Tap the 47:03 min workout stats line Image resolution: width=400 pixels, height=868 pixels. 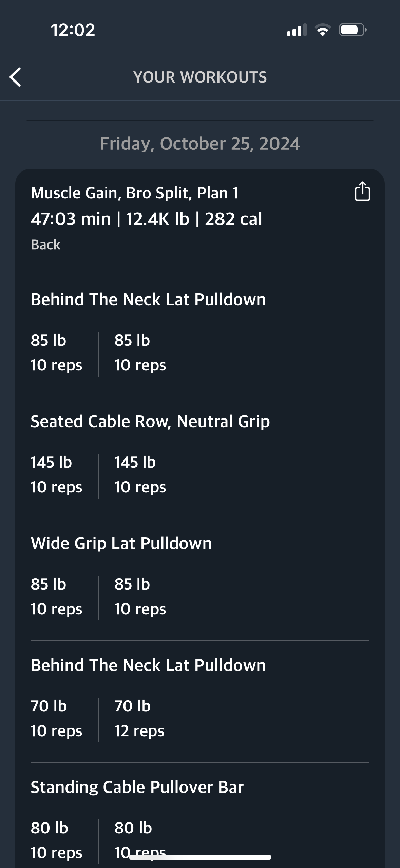tap(146, 219)
